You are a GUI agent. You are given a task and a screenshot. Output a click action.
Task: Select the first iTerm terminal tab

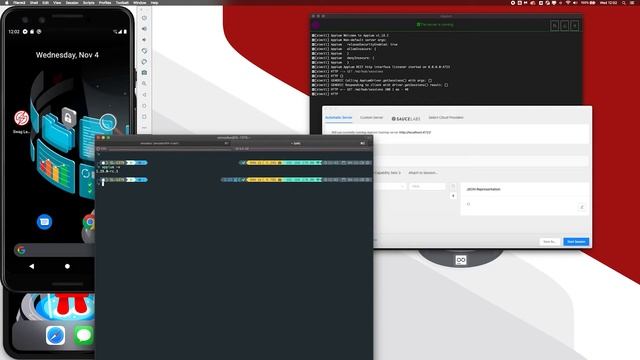163,143
